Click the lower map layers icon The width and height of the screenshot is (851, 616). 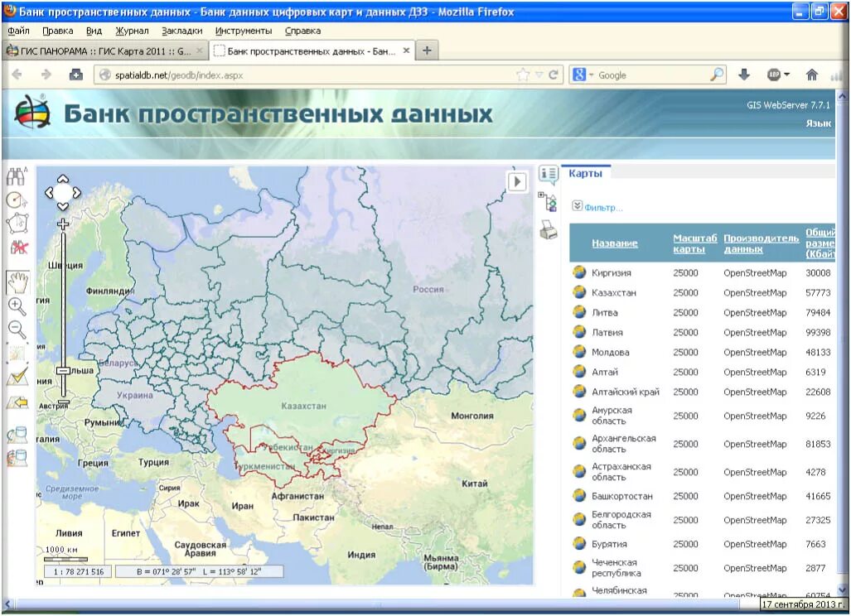17,458
